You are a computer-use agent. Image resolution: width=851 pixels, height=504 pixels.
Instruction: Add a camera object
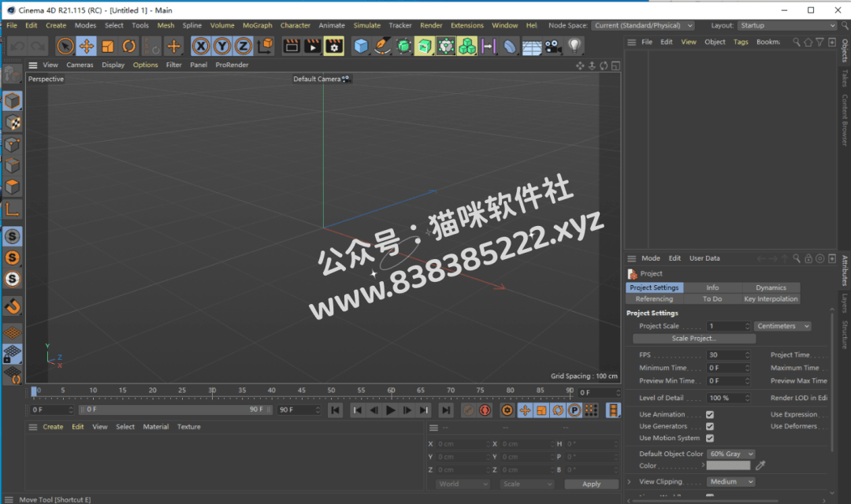click(553, 46)
